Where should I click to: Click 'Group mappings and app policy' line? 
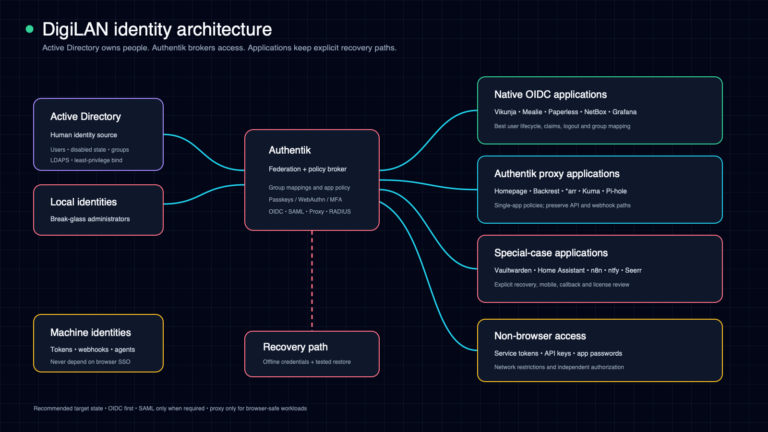[x=309, y=188]
